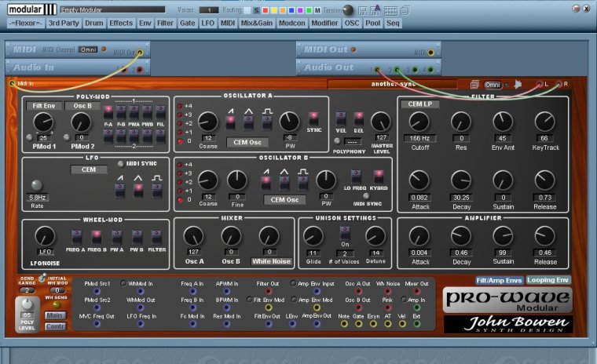Click the preset list icon on Pro-Wave header
This screenshot has width=597, height=364.
pyautogui.click(x=474, y=85)
